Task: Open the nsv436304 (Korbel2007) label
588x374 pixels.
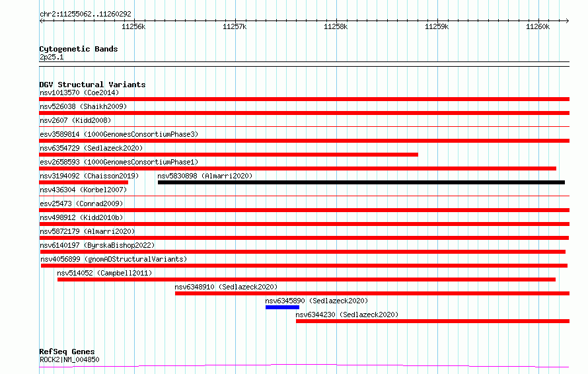Action: coord(83,190)
